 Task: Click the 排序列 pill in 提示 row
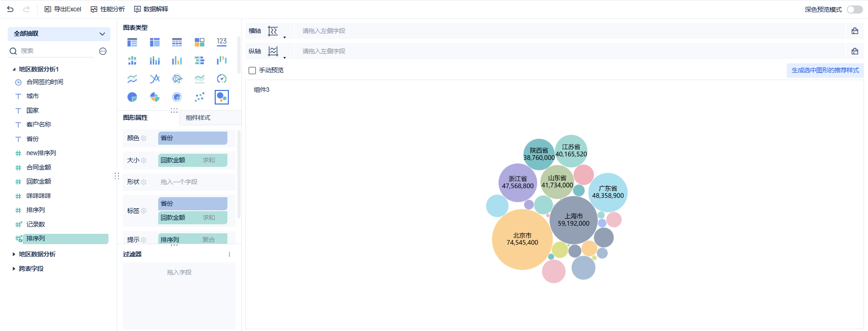click(x=193, y=239)
